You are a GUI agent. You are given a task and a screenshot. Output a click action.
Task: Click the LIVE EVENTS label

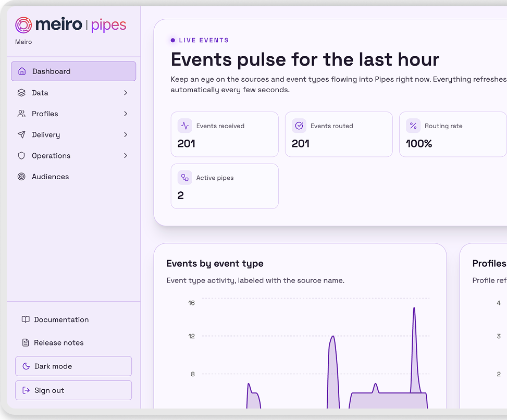coord(204,40)
